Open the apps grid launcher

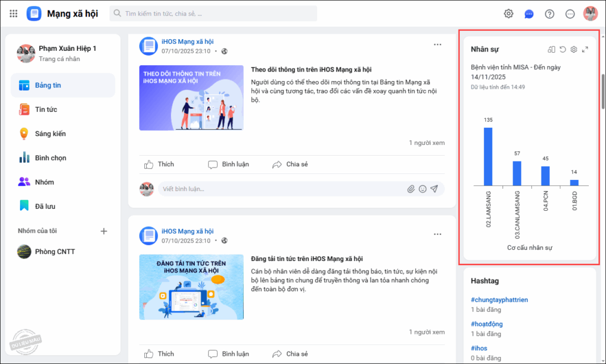14,14
